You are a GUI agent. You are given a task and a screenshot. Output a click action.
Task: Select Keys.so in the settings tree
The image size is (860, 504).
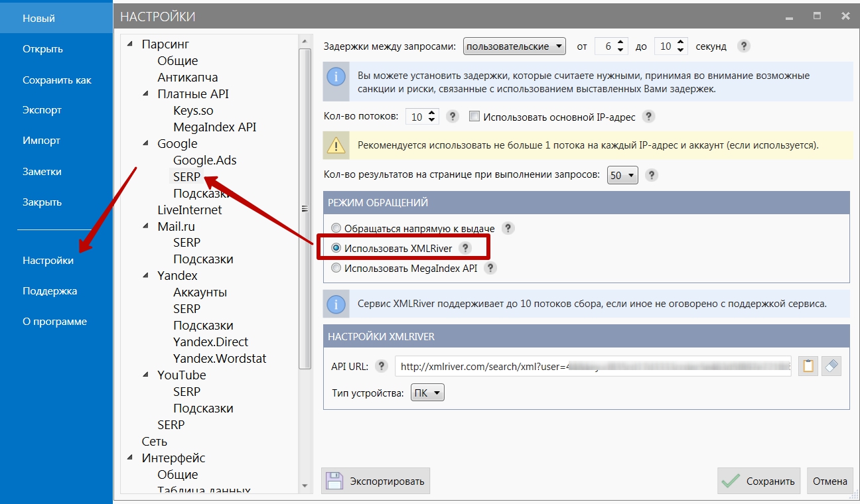(x=193, y=111)
